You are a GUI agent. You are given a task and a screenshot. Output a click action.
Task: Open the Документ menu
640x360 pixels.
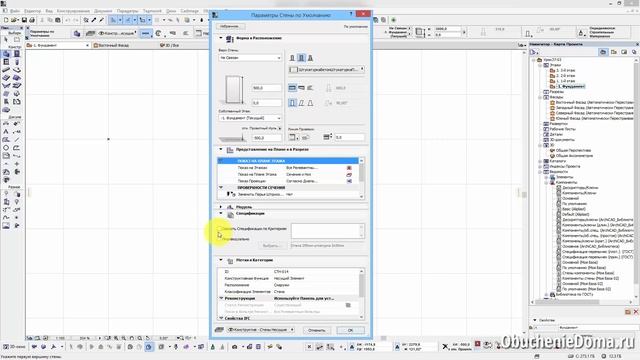point(103,11)
